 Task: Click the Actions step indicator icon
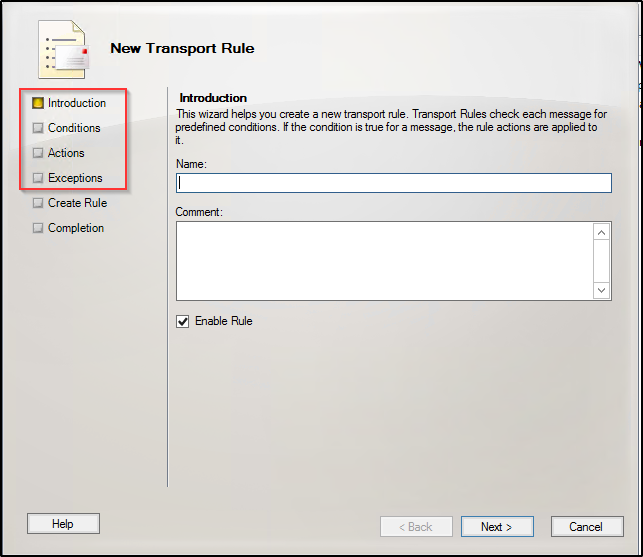38,153
